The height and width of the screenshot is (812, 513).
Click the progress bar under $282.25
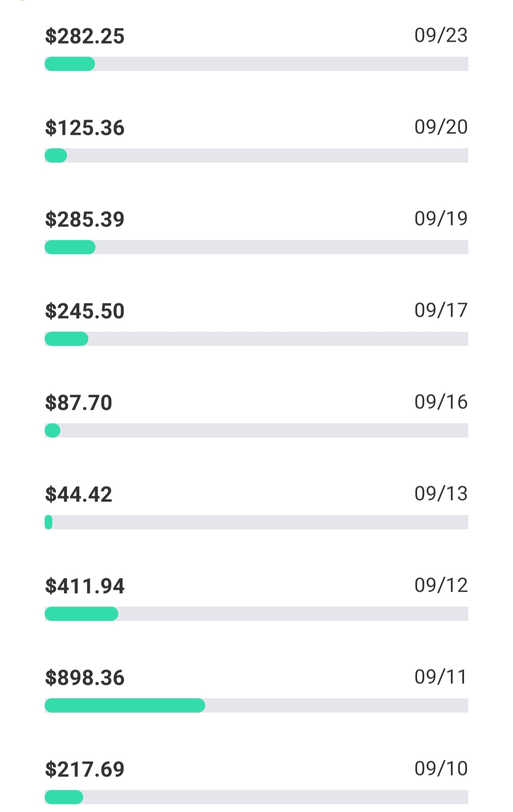tap(256, 64)
